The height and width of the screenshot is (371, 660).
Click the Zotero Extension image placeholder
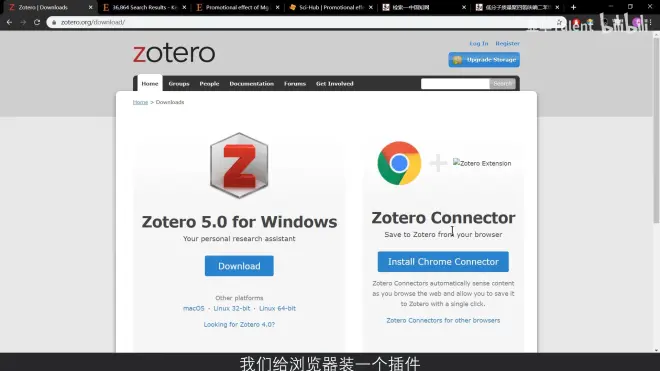coord(482,163)
